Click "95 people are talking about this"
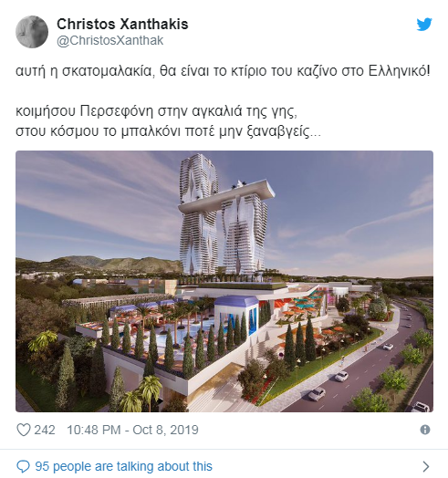Image resolution: width=448 pixels, height=478 pixels. 123,466
